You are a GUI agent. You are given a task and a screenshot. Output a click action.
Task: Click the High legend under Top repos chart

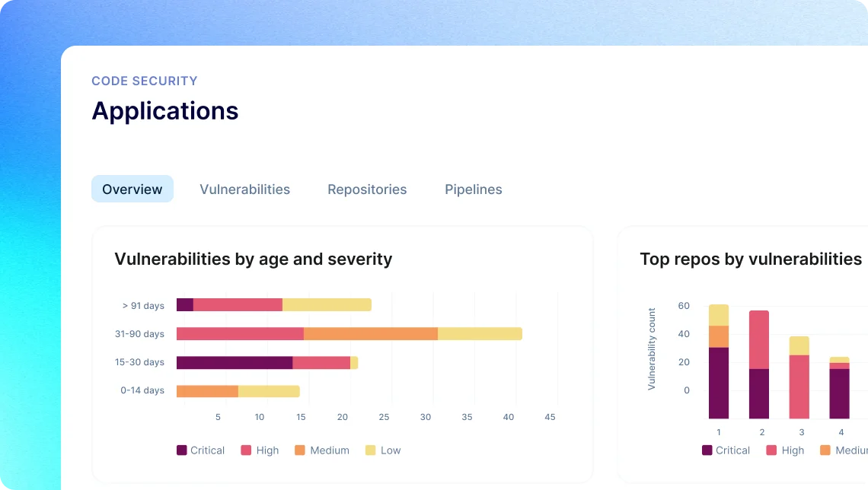785,450
